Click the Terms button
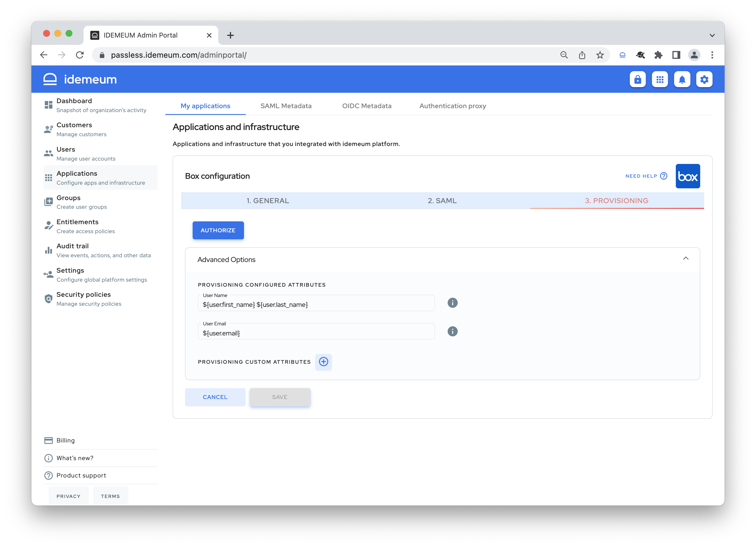 coord(110,496)
